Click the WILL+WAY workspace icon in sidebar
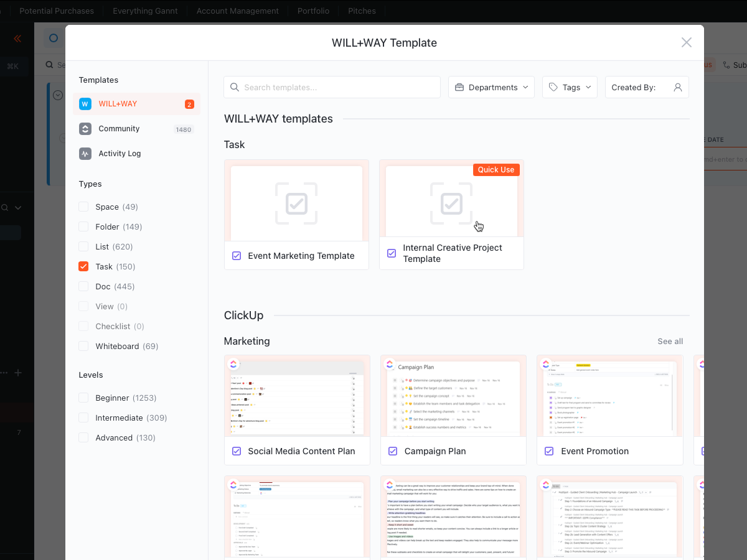Image resolution: width=747 pixels, height=560 pixels. pos(85,104)
